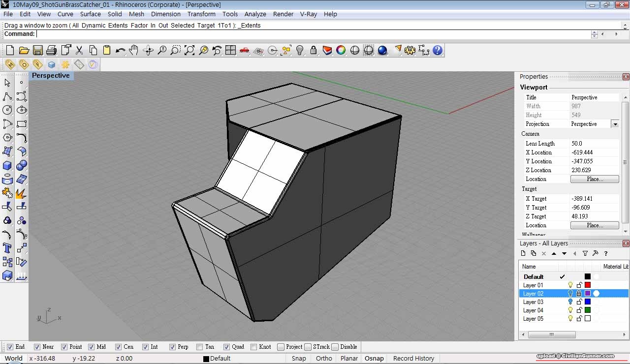The image size is (630, 364).
Task: Click the four-viewport layout icon
Action: click(x=230, y=50)
